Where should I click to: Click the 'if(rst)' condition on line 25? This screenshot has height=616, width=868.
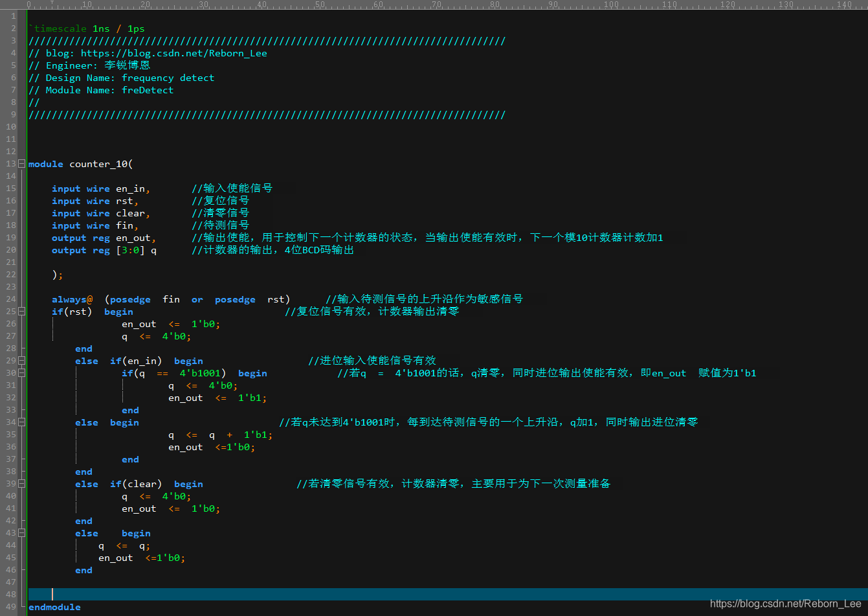tap(72, 312)
